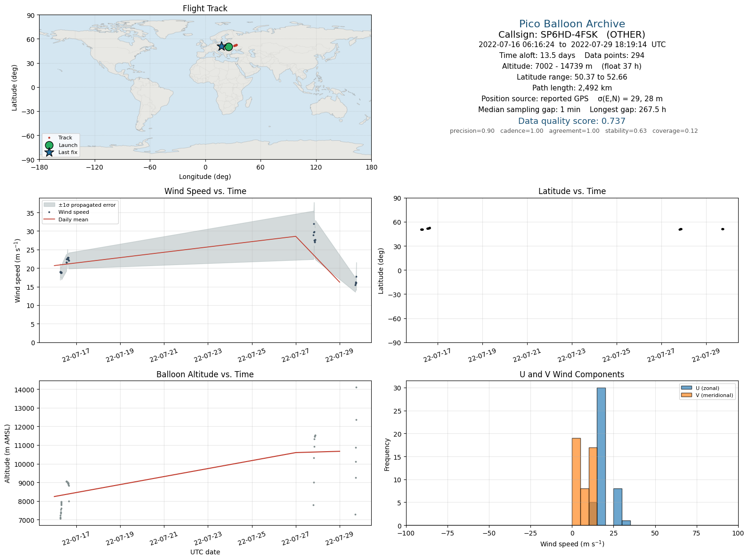Image resolution: width=749 pixels, height=560 pixels.
Task: Select the Last fix star icon in the map legend
Action: (x=49, y=152)
